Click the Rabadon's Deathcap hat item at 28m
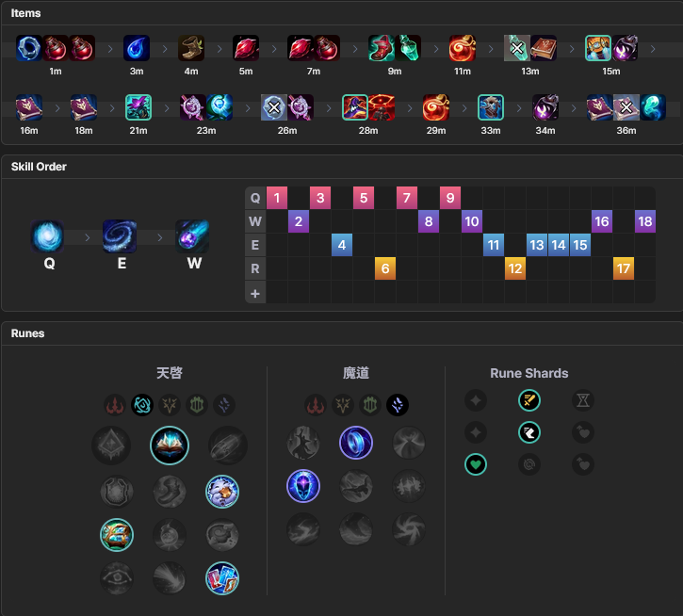The height and width of the screenshot is (616, 683). 355,107
